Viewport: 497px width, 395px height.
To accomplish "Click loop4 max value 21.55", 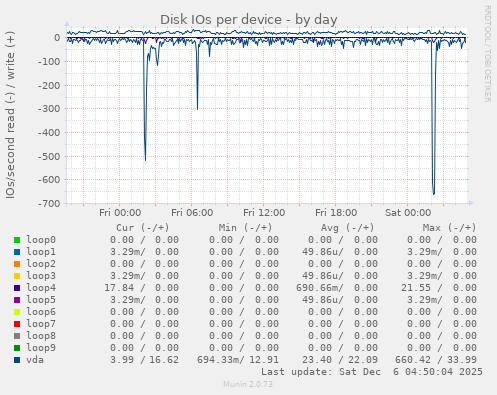I will pos(416,288).
